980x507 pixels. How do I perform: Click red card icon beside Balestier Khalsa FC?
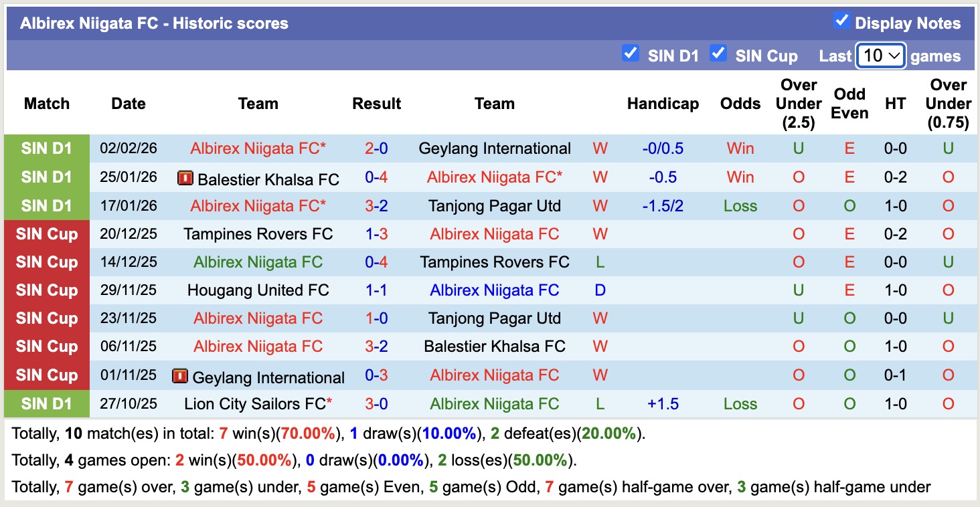click(x=184, y=178)
